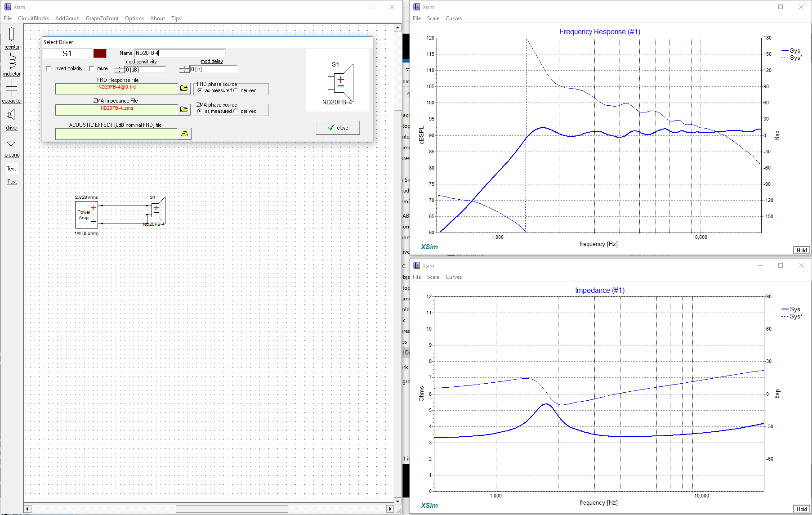812x515 pixels.
Task: Open File menu in Impedance window
Action: point(417,277)
